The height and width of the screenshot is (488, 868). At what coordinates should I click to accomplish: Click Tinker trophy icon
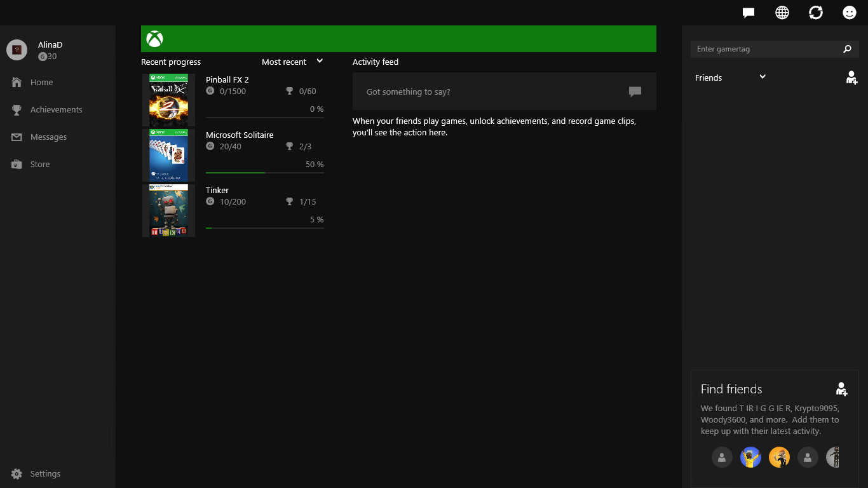[290, 201]
